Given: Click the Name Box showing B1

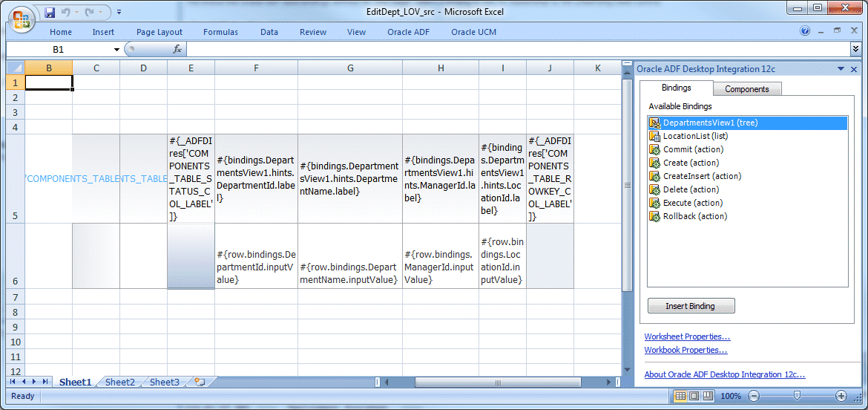Looking at the screenshot, I should click(59, 50).
